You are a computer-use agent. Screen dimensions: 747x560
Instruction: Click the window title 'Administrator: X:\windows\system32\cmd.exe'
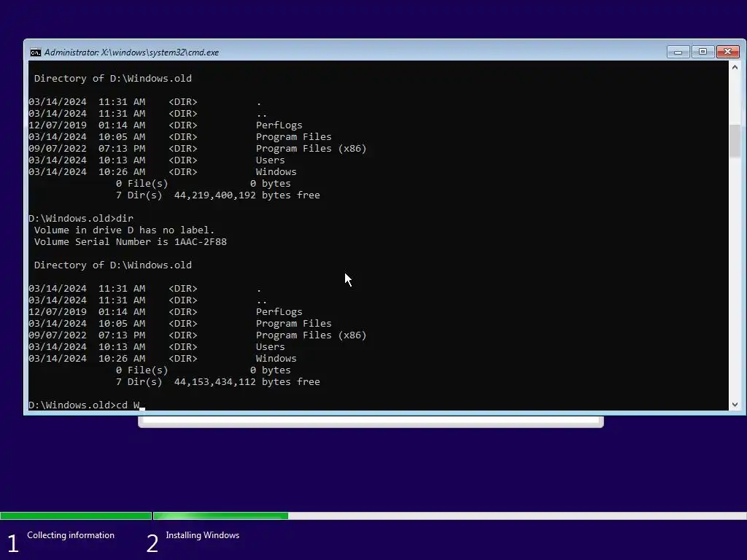[x=131, y=52]
